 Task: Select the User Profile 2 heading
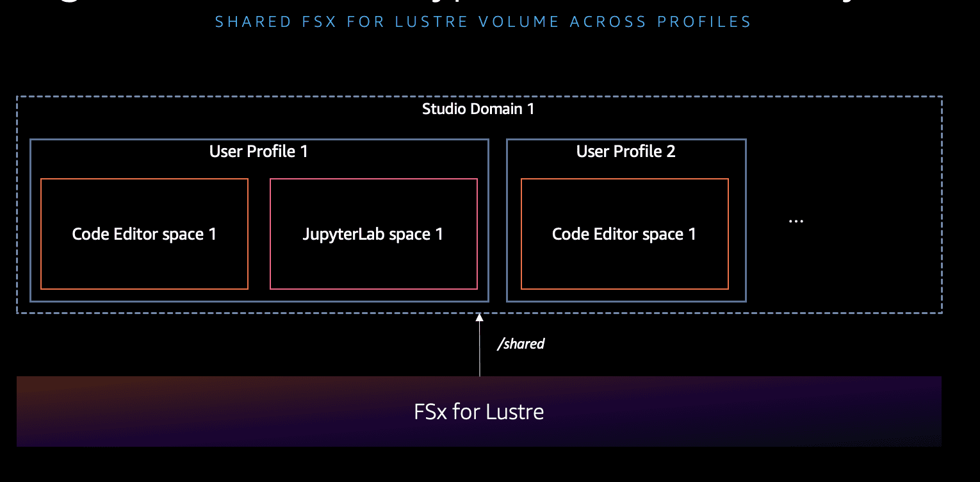click(x=626, y=151)
